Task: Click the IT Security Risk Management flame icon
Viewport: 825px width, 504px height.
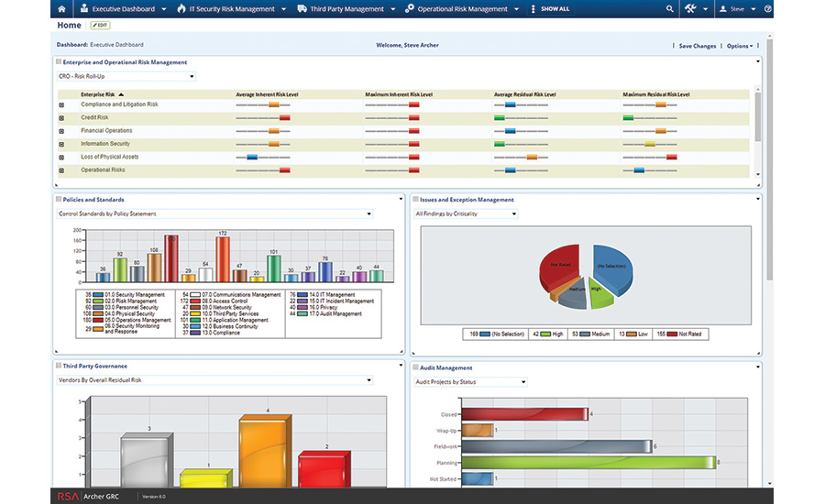Action: pos(181,8)
